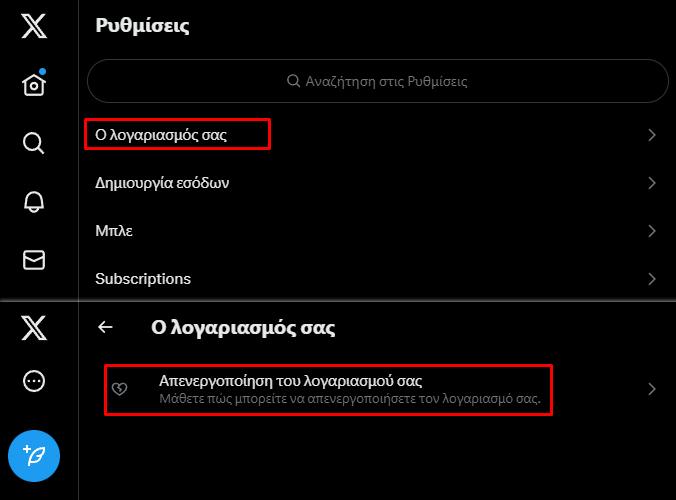Open the More options circle icon
Viewport: 676px width, 500px height.
[x=34, y=381]
